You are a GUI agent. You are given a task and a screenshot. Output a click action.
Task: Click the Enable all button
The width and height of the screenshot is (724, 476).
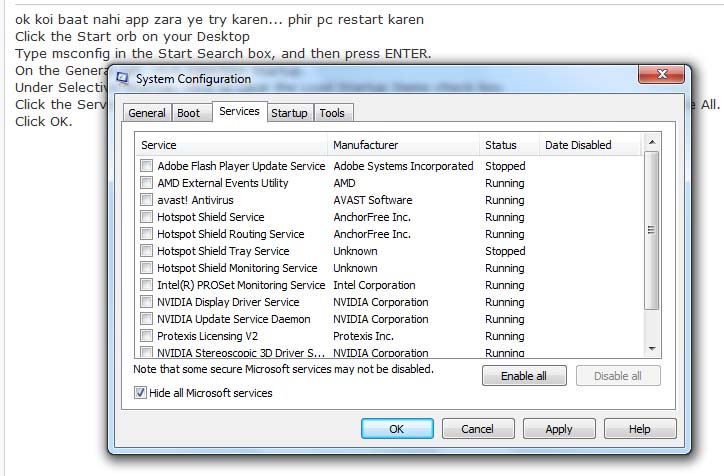(x=524, y=376)
